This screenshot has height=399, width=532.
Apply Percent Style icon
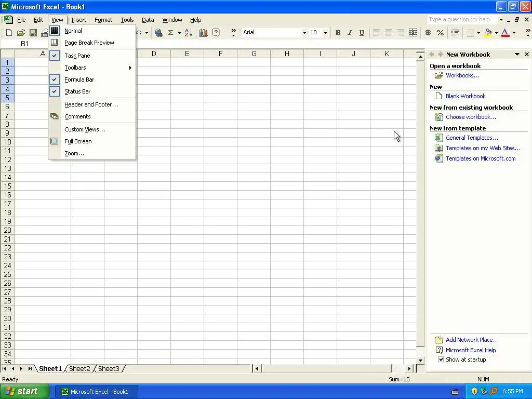point(440,33)
